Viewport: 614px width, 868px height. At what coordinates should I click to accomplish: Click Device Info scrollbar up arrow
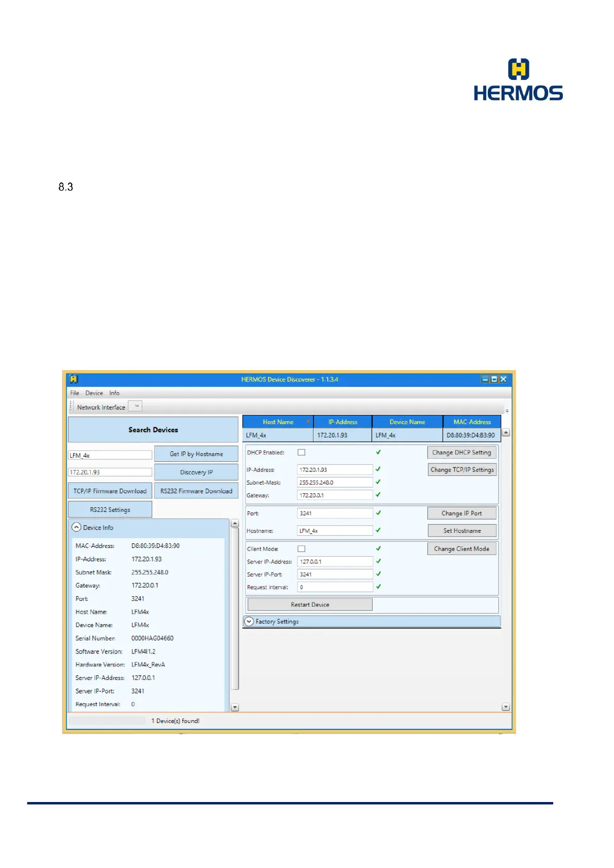[235, 523]
